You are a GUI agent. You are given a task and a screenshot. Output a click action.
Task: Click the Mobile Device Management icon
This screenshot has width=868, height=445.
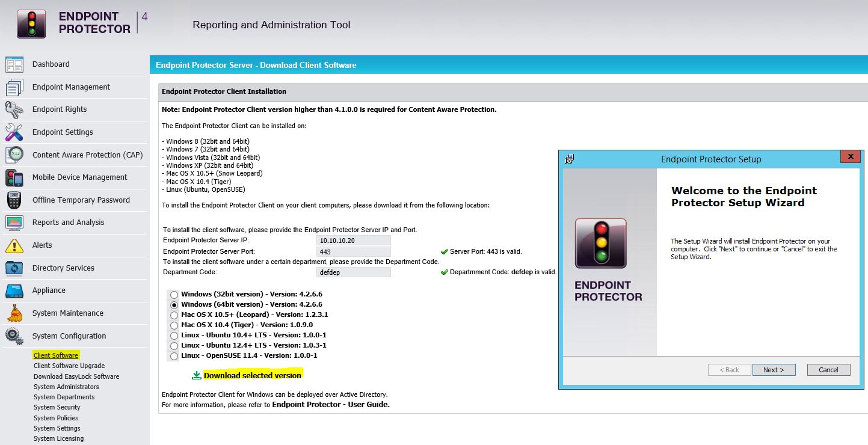tap(14, 177)
